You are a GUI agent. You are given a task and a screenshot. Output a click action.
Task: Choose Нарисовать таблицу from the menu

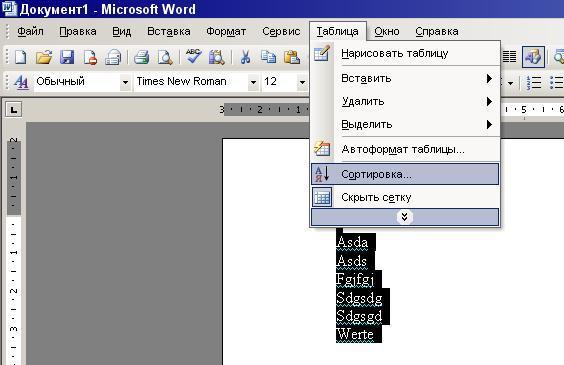coord(405,53)
